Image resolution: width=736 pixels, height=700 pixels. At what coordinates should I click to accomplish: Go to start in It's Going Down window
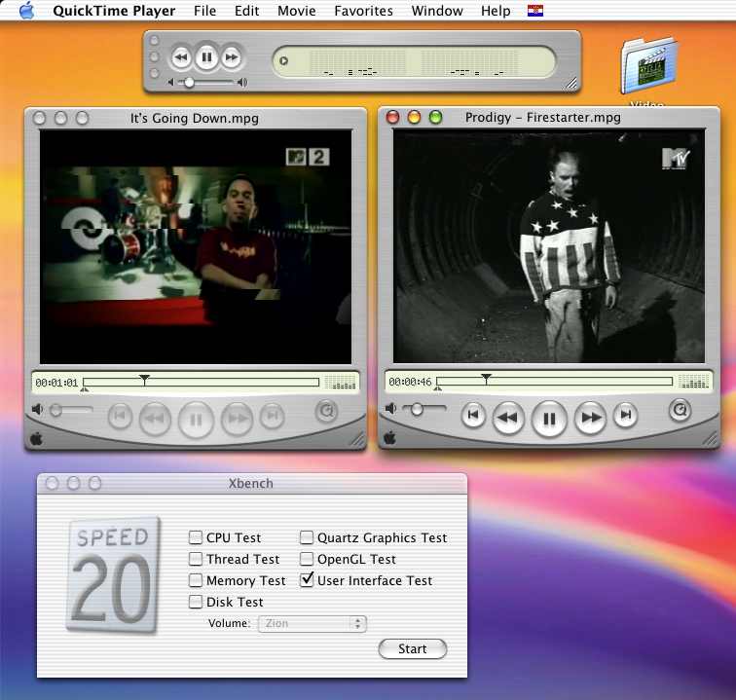point(120,416)
